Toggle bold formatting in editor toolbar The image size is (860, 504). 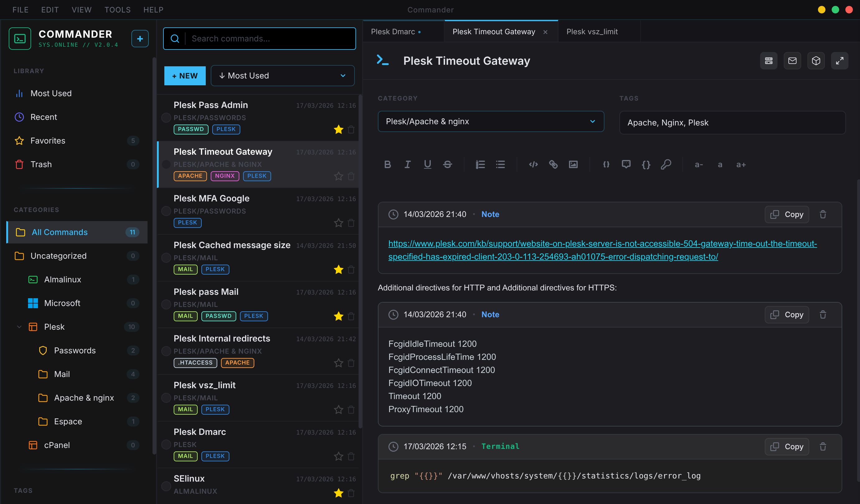click(x=387, y=164)
